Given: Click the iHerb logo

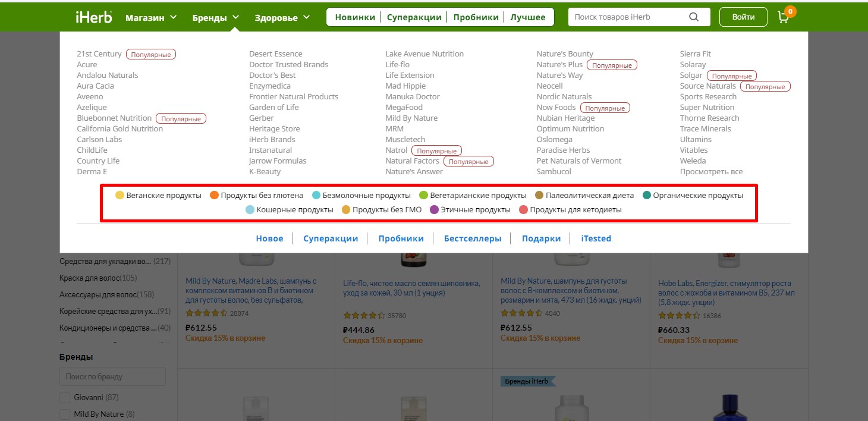Looking at the screenshot, I should coord(94,17).
